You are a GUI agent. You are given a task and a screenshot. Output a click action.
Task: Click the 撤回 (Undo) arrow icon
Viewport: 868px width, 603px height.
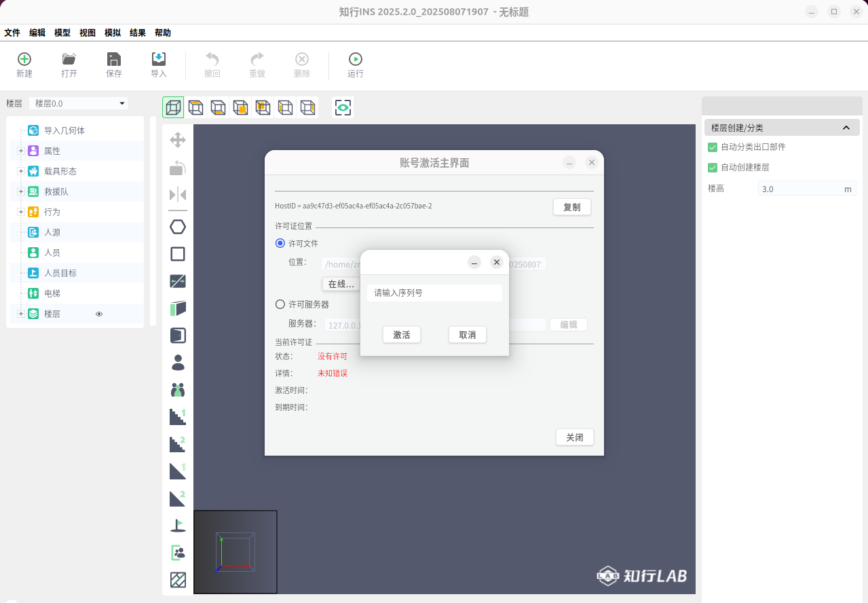[212, 60]
